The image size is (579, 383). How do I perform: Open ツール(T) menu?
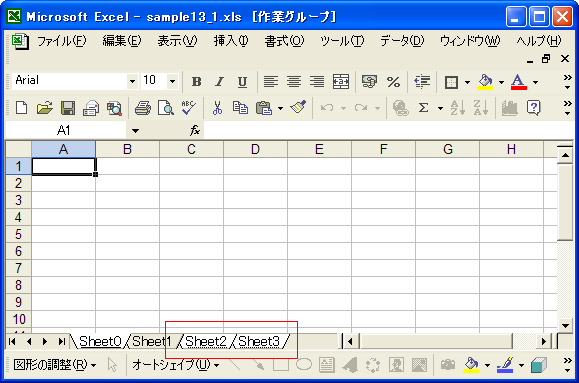tap(342, 41)
